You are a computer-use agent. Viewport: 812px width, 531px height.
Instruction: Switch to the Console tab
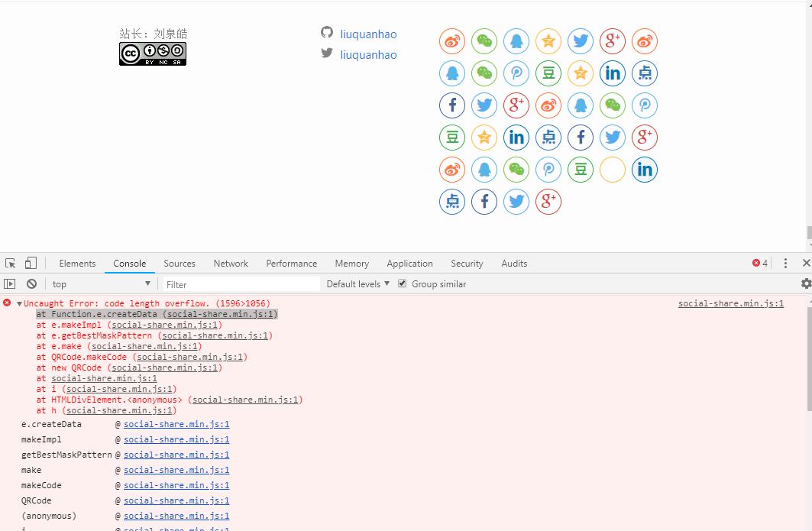[x=129, y=263]
